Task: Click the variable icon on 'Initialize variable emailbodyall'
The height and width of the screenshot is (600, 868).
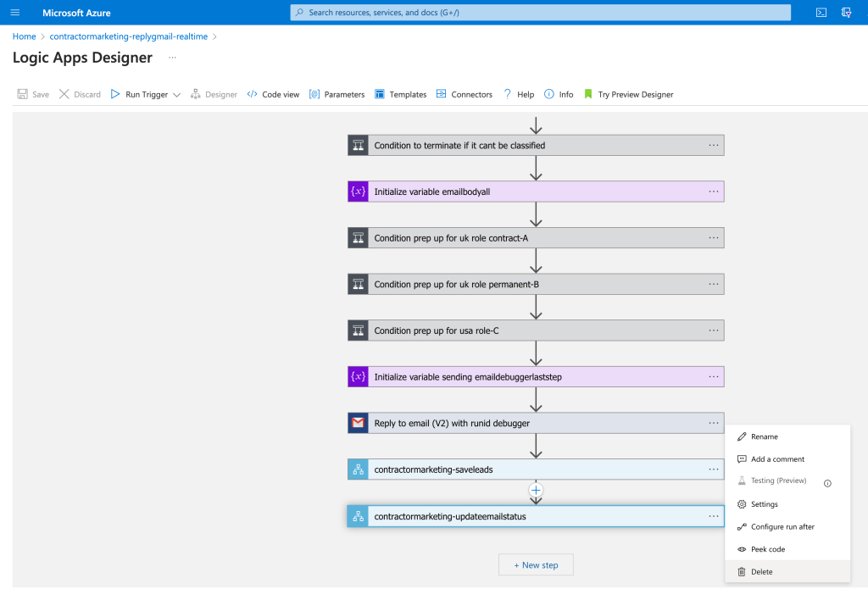Action: coord(359,192)
